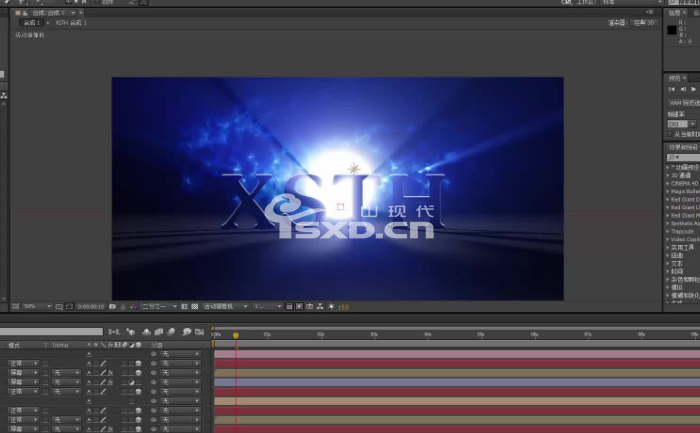The image size is (700, 433).
Task: Expand the 文本 effects category
Action: pos(668,263)
